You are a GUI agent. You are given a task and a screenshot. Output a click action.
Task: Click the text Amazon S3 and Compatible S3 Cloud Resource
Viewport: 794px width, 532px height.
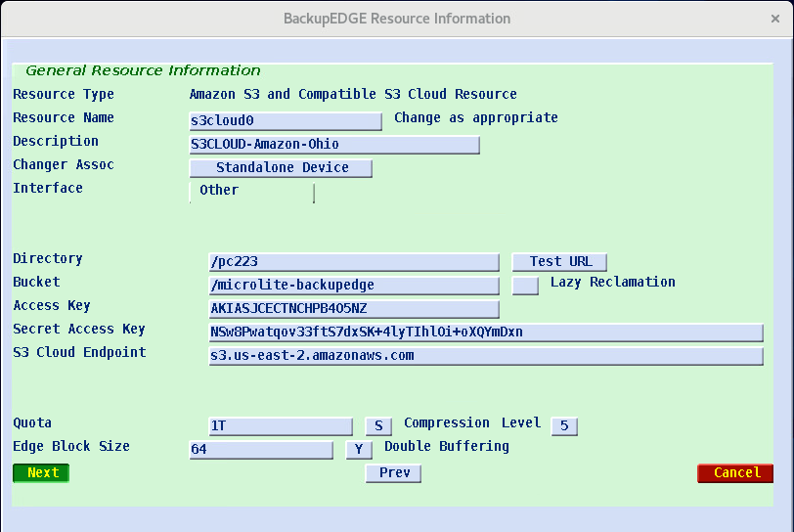353,94
